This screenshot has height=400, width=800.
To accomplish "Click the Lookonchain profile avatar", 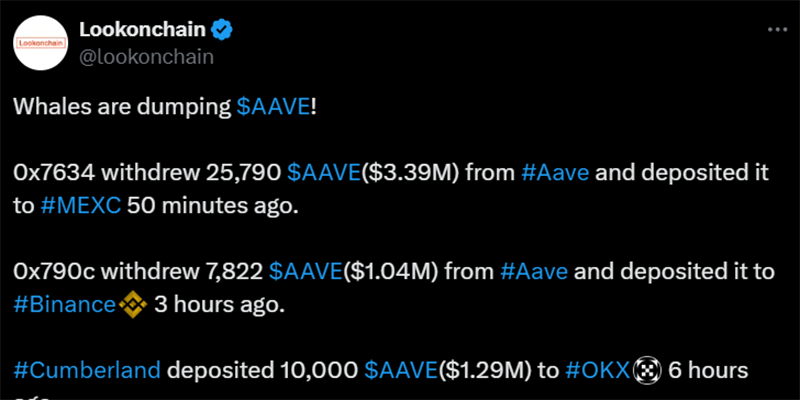I will point(40,43).
